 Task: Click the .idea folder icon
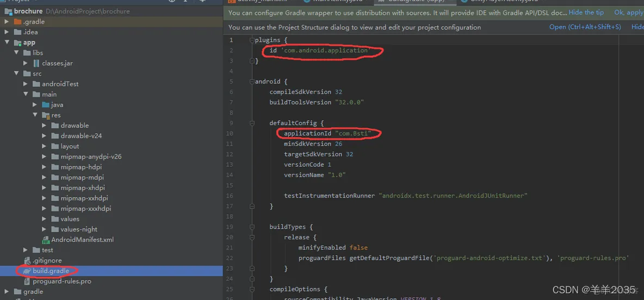point(17,32)
